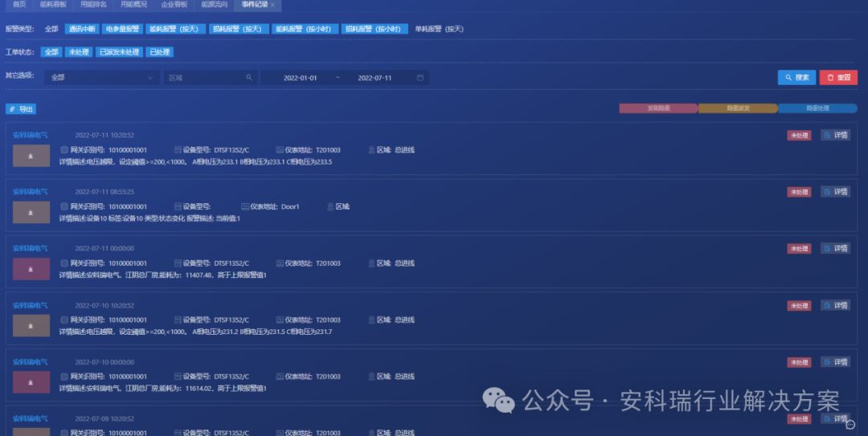
Task: Switch to the 能耗看板 tab
Action: point(53,5)
